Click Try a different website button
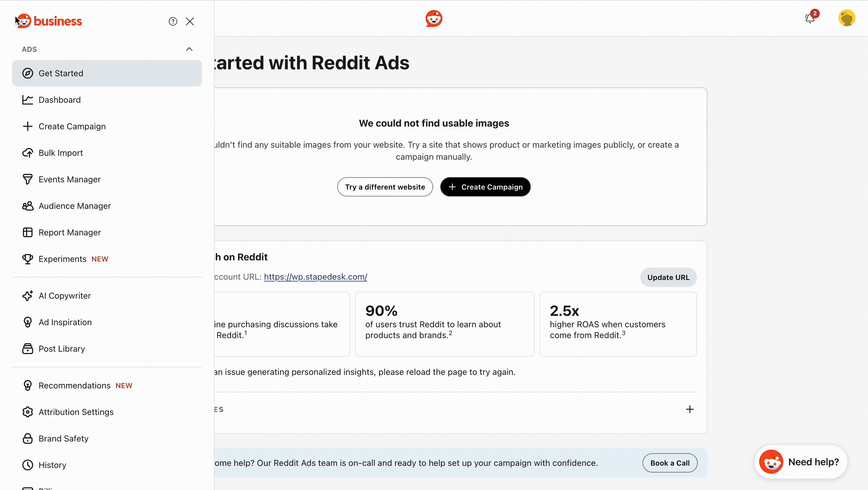This screenshot has width=868, height=490. coord(385,187)
